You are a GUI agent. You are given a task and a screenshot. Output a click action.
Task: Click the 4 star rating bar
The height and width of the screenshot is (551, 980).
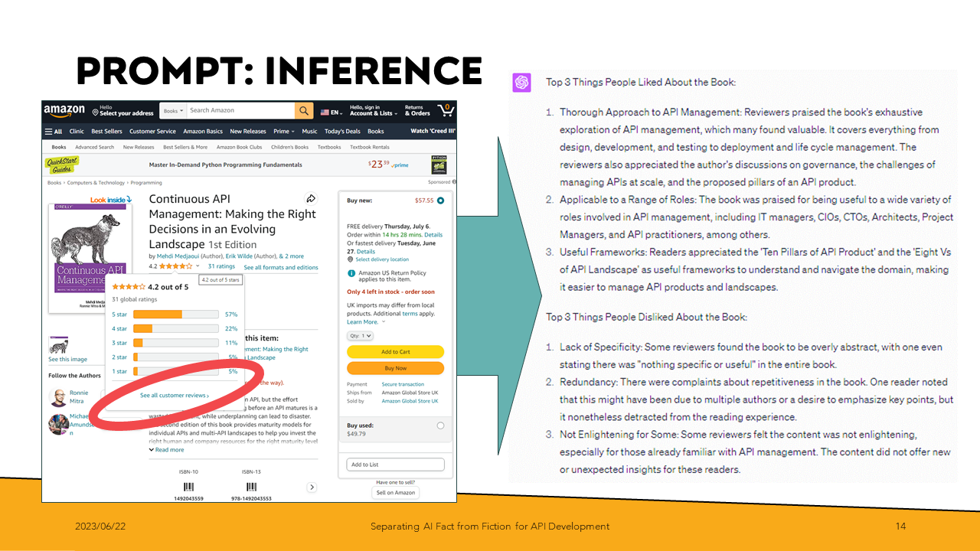pos(176,328)
